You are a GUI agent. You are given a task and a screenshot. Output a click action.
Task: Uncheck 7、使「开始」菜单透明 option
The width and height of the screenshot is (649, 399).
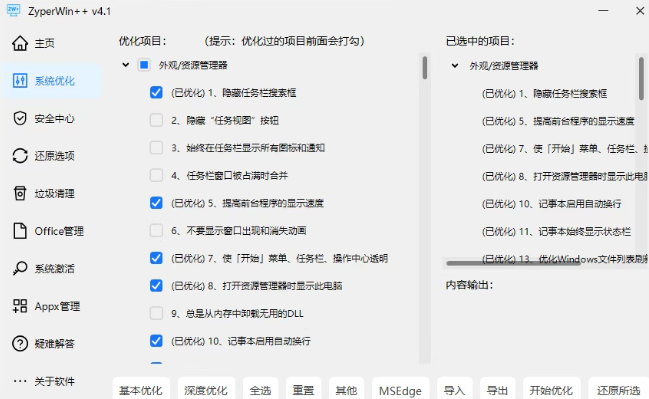[156, 258]
